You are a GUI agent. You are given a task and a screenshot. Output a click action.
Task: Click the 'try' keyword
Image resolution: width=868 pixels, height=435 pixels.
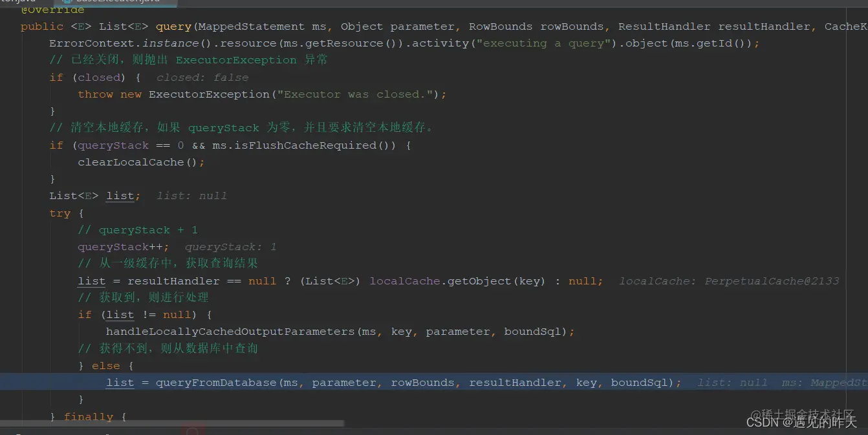click(60, 213)
